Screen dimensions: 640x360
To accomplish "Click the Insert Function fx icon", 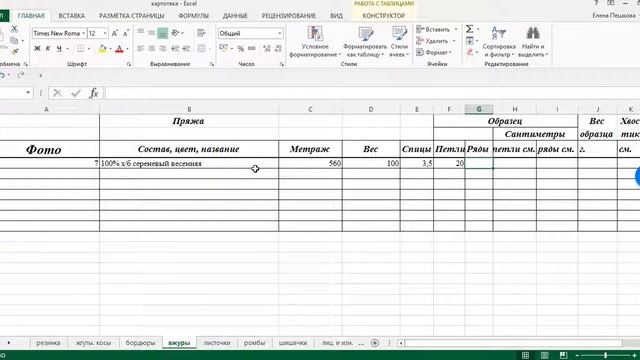I will tap(93, 93).
